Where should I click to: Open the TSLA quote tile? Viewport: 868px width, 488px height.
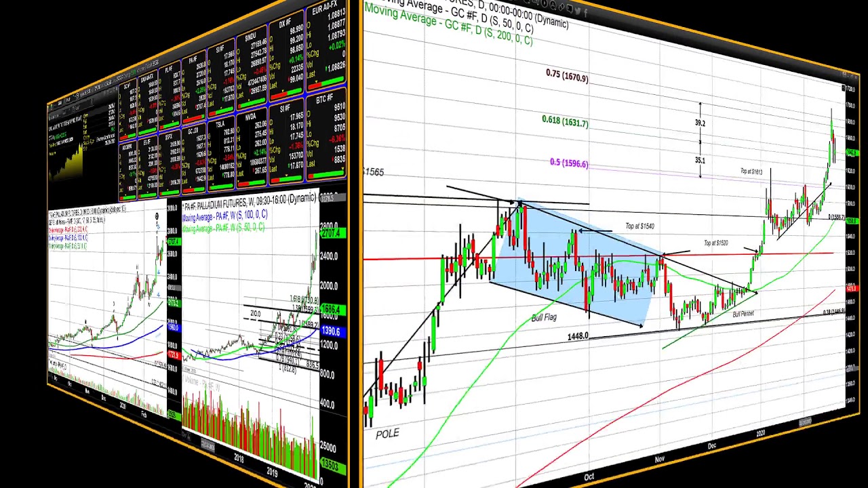point(221,158)
